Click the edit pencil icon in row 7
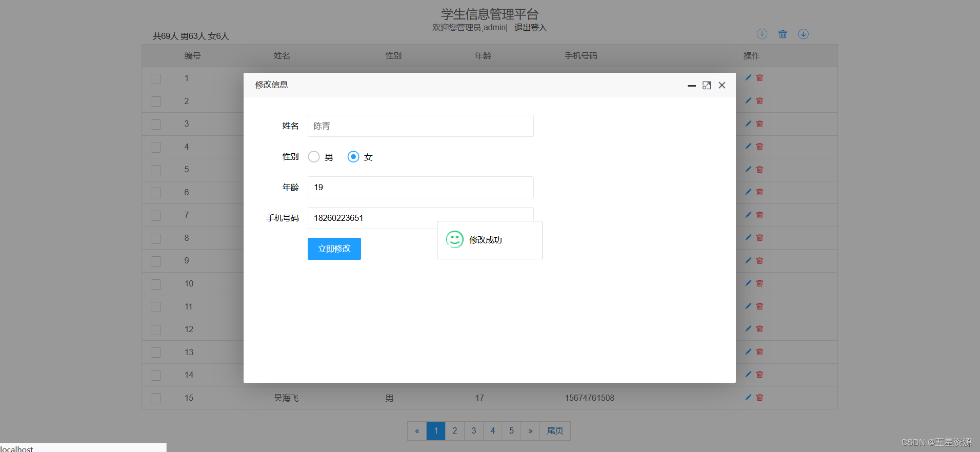 click(748, 215)
